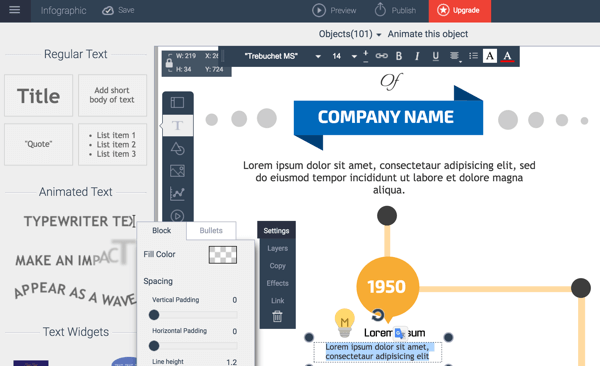Open the Fill Color swatch

(223, 255)
